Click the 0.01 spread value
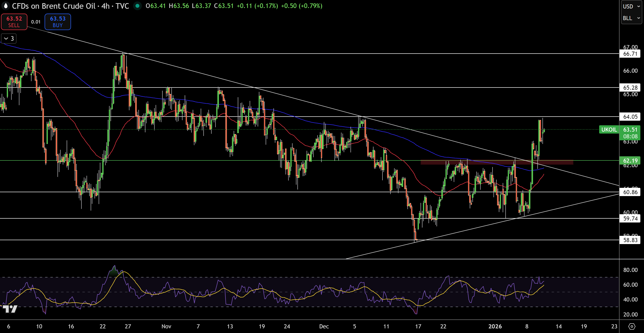This screenshot has height=333, width=644. (x=36, y=22)
